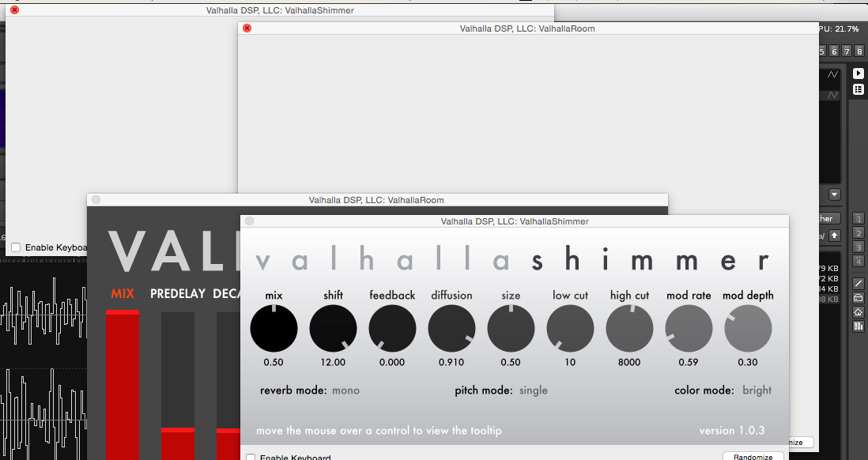Click the feedback knob in ValhallaShimmer

click(x=392, y=328)
